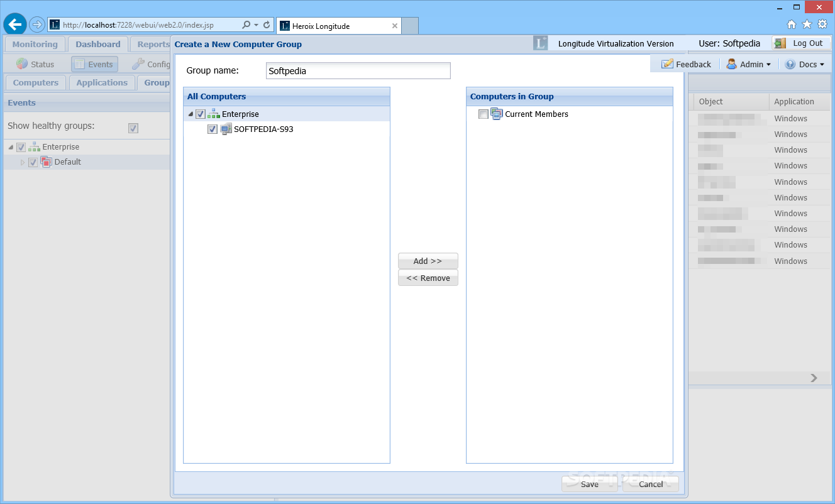Open the Feedback link
The width and height of the screenshot is (835, 504).
694,64
